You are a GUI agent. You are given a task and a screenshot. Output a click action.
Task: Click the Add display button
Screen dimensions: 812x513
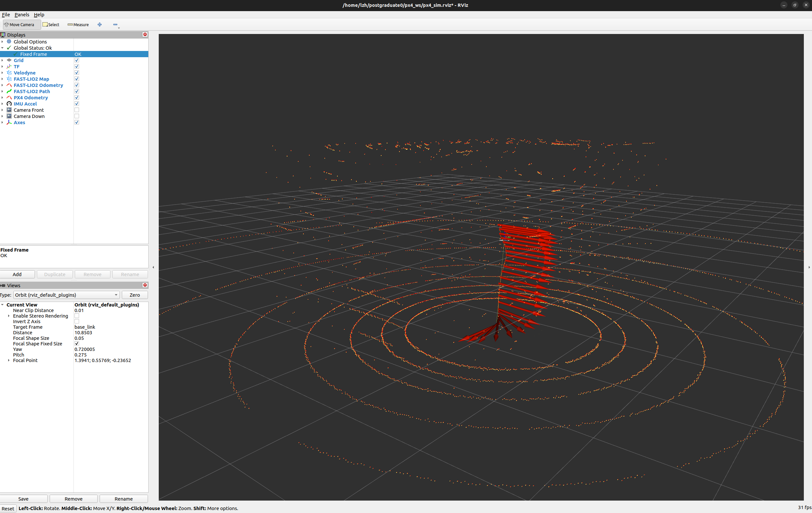[x=17, y=274]
